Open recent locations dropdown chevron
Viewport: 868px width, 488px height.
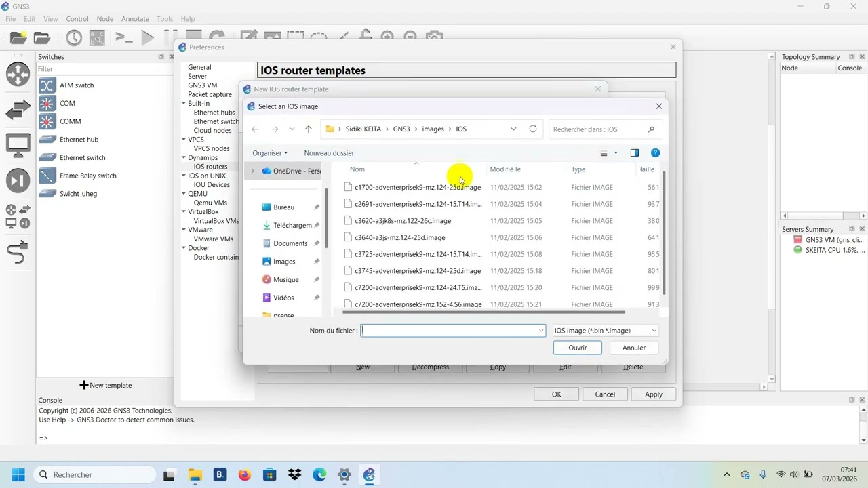pos(292,129)
